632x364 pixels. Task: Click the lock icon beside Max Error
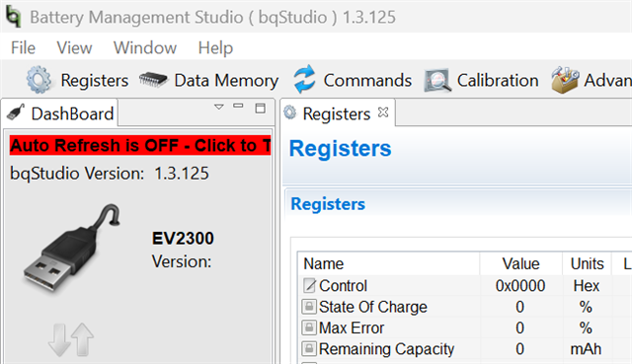click(x=309, y=328)
